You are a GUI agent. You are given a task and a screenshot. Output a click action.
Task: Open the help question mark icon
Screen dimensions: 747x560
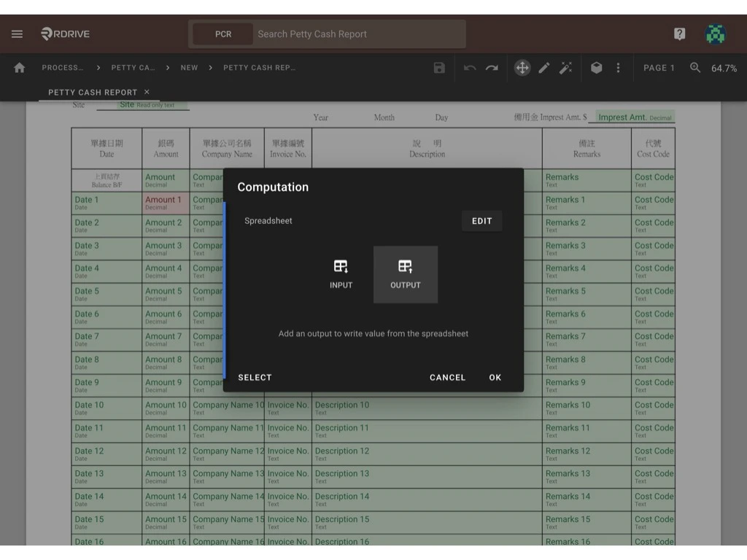click(680, 34)
